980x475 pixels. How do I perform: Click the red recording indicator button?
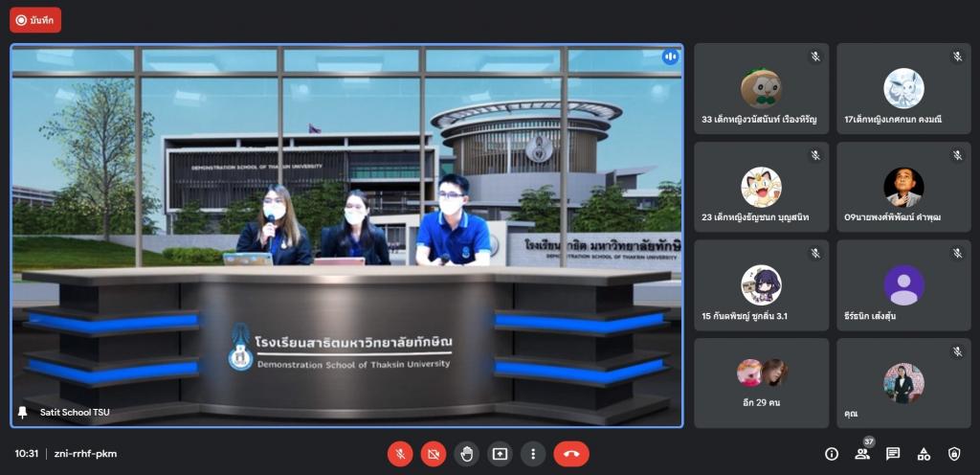35,20
